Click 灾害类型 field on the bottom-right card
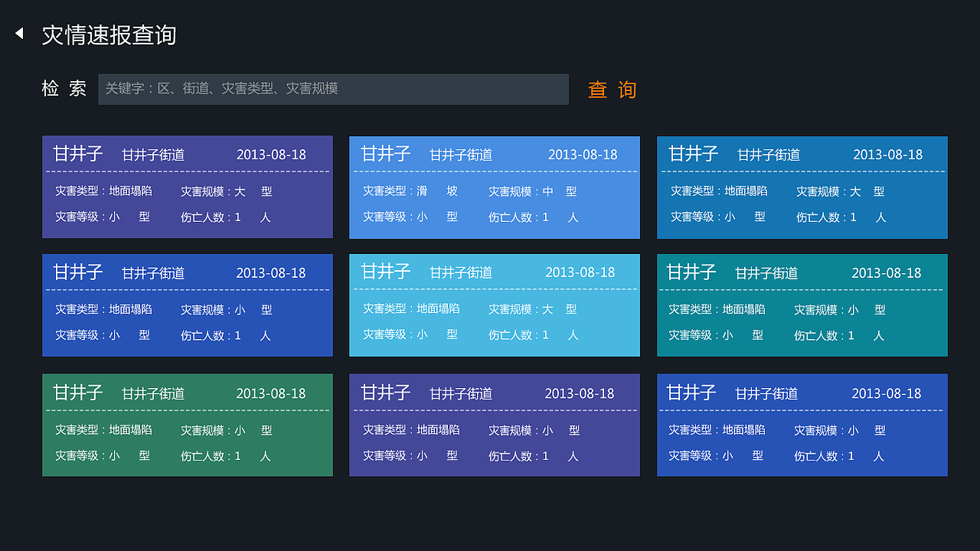This screenshot has width=980, height=551. 716,429
